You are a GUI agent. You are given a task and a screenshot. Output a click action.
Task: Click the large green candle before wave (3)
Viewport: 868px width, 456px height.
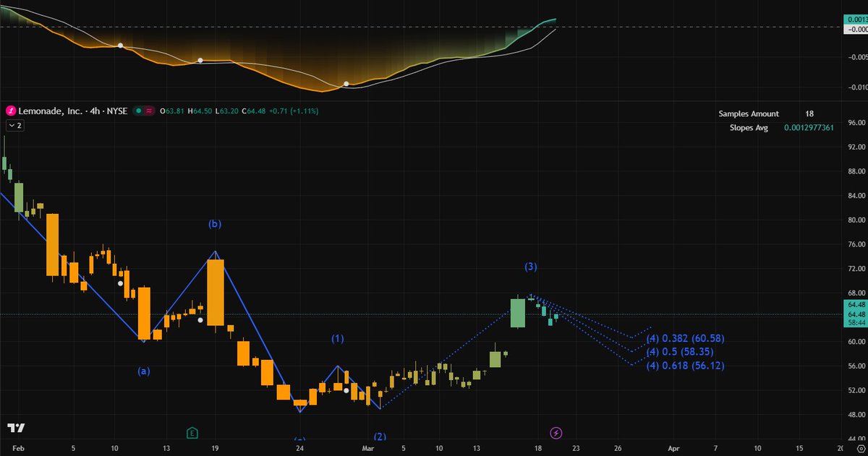(517, 313)
